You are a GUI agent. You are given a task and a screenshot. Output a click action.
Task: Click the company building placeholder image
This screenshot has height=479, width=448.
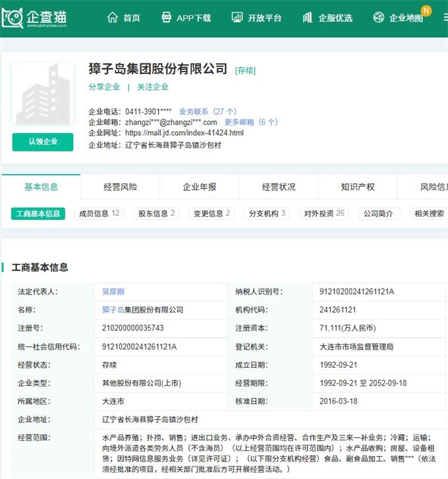point(43,93)
